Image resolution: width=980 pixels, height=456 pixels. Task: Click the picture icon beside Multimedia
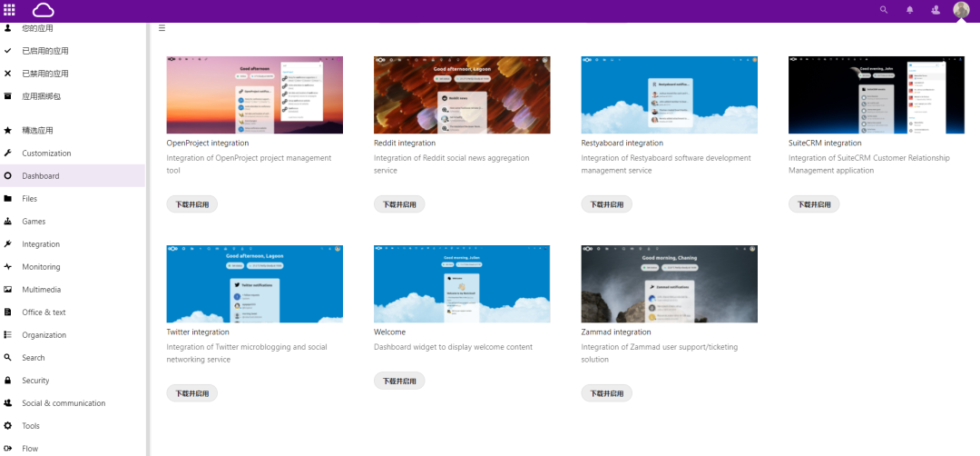7,290
